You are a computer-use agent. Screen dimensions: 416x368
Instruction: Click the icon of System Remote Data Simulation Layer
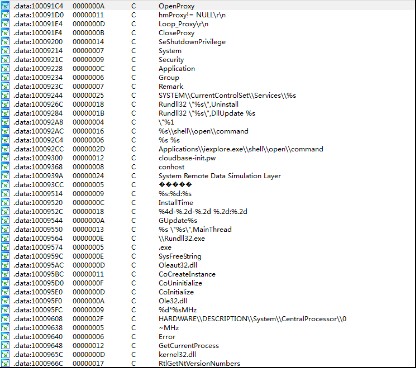5,176
